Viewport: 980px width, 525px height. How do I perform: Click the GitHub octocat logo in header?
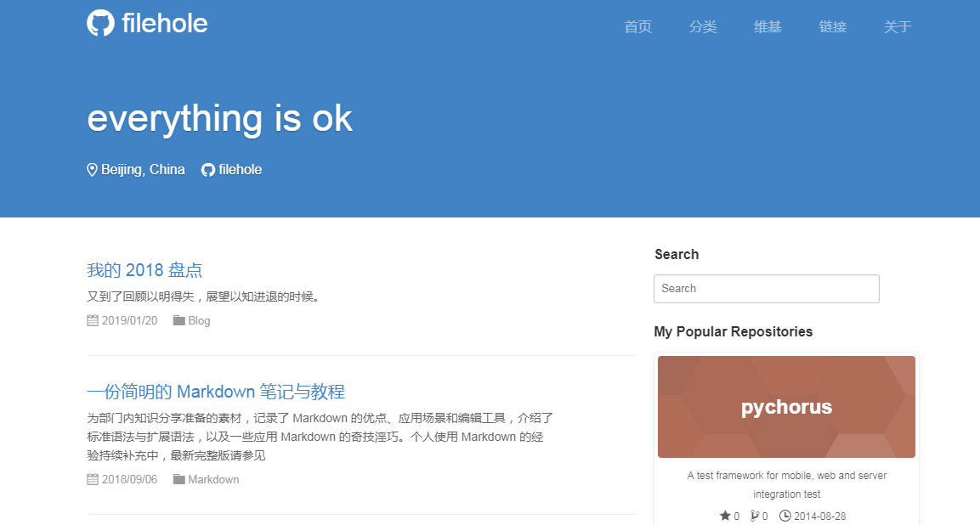pos(100,23)
